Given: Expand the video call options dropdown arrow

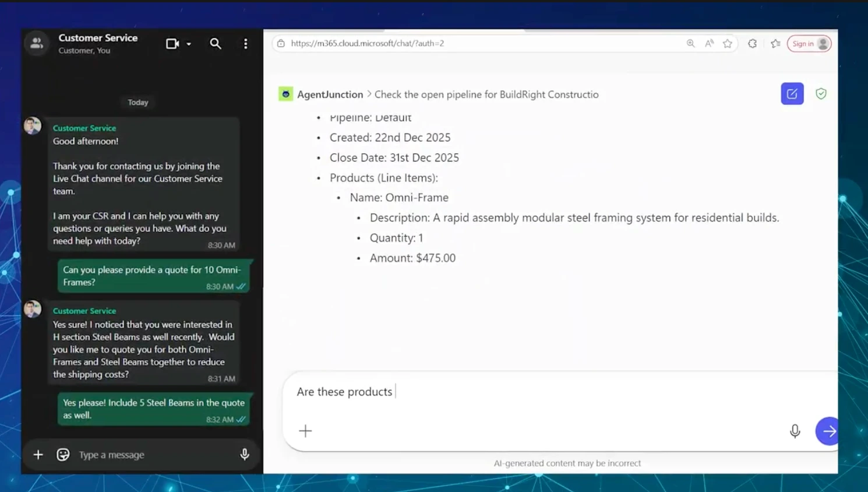Looking at the screenshot, I should click(189, 44).
